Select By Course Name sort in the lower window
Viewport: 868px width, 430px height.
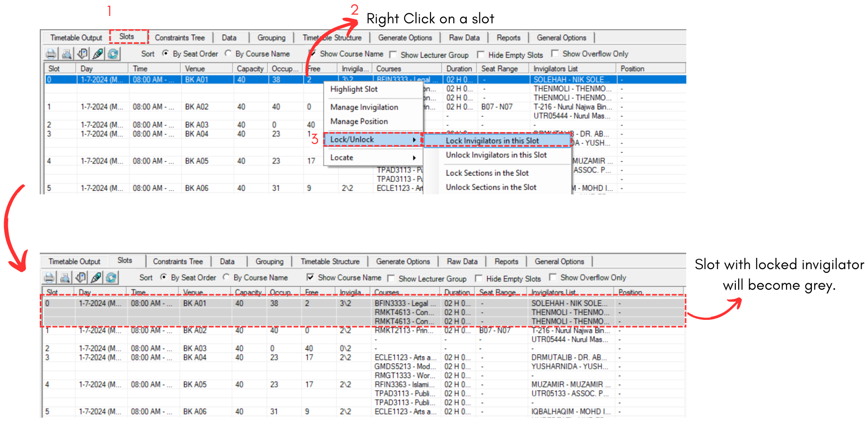point(226,277)
